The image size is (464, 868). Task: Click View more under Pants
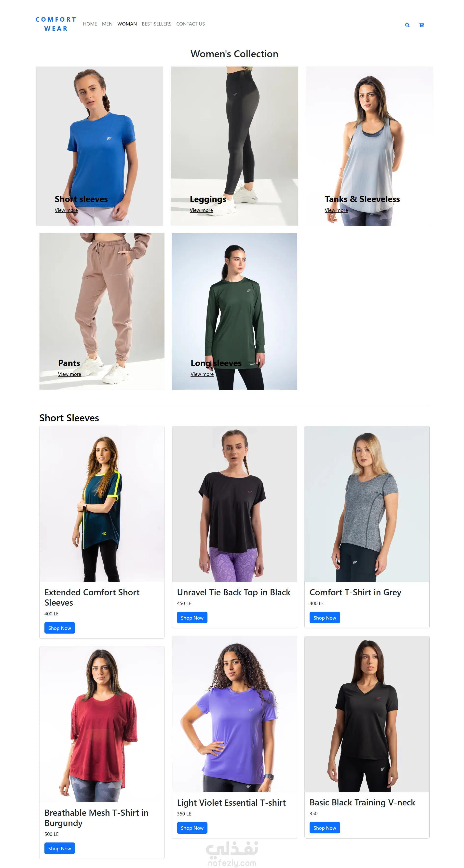point(69,374)
